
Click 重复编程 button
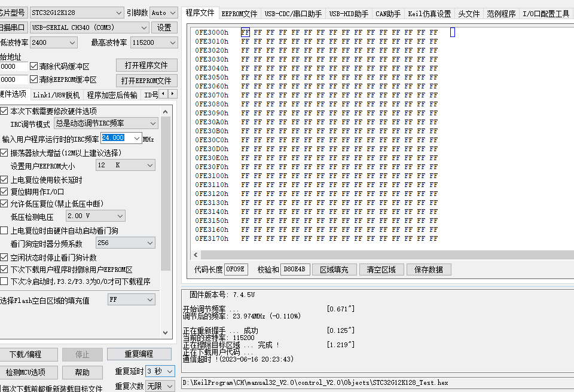tap(139, 354)
